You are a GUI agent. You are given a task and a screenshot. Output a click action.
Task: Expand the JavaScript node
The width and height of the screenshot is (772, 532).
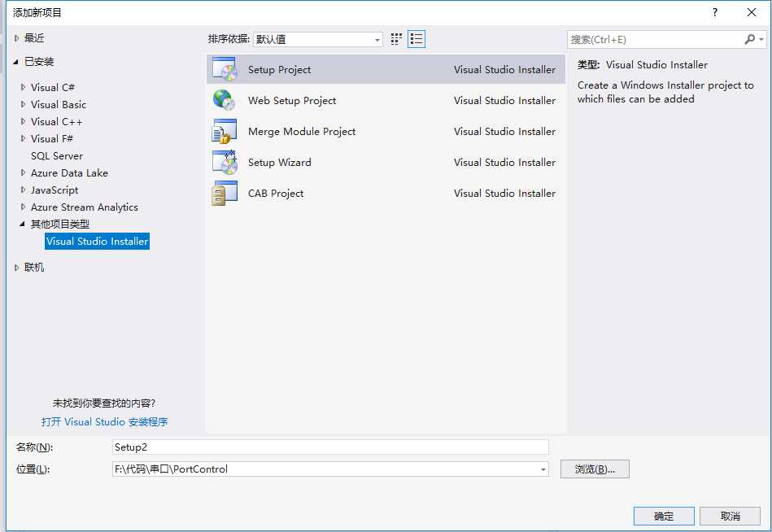[23, 190]
